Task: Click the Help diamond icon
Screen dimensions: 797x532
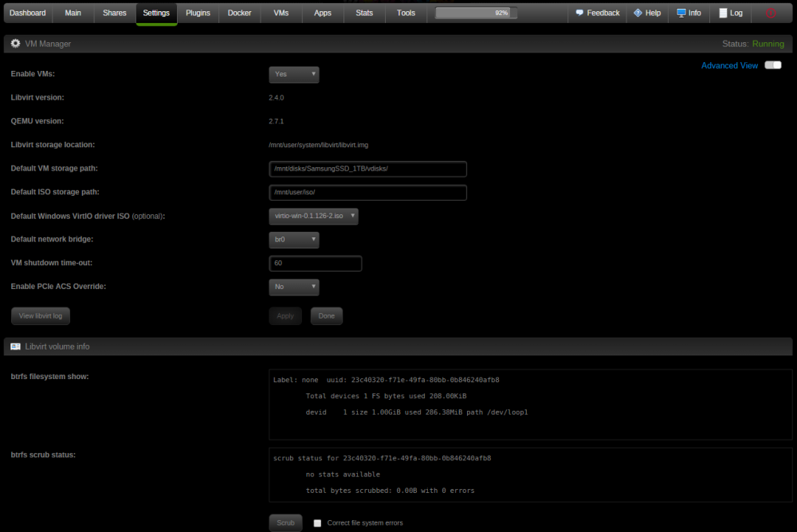Action: [x=638, y=14]
